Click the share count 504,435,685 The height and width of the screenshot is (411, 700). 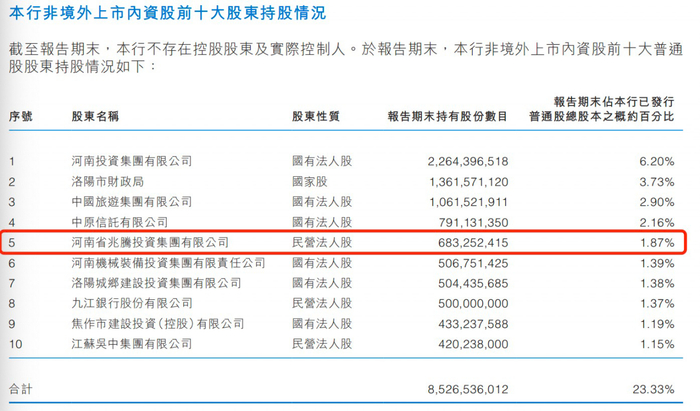(x=473, y=283)
